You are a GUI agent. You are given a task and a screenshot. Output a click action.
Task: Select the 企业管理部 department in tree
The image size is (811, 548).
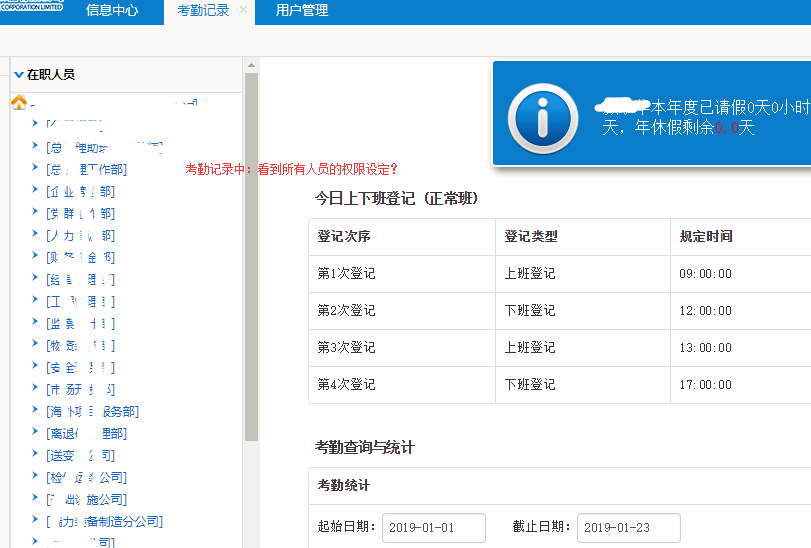coord(80,191)
